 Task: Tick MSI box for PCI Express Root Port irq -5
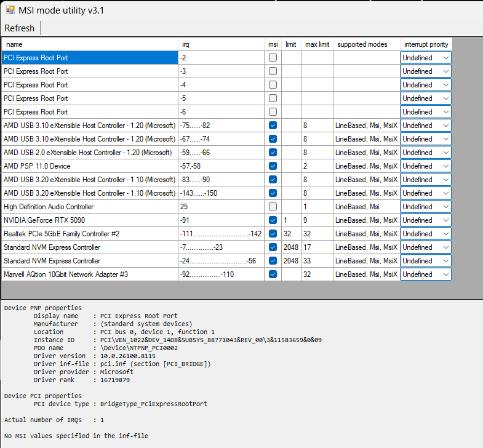273,98
